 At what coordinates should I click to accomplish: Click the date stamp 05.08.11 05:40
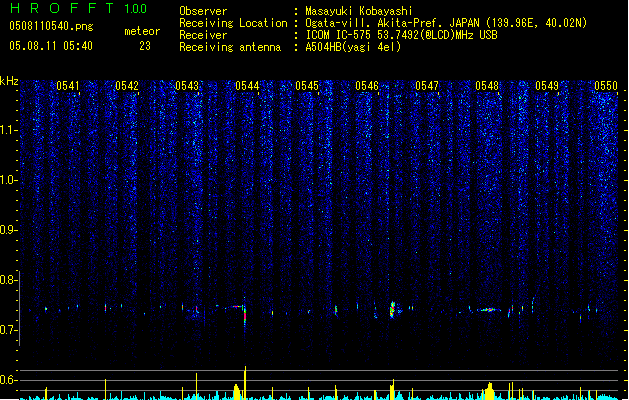(51, 46)
